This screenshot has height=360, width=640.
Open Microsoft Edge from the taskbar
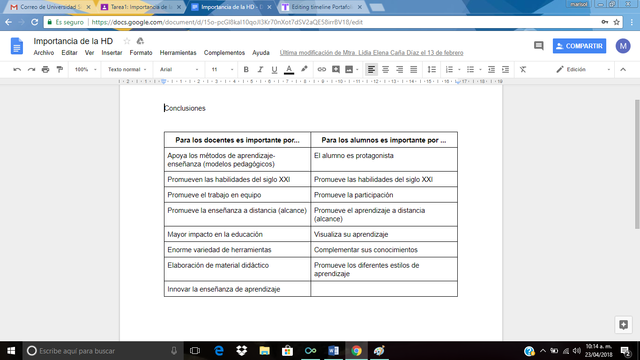219,351
